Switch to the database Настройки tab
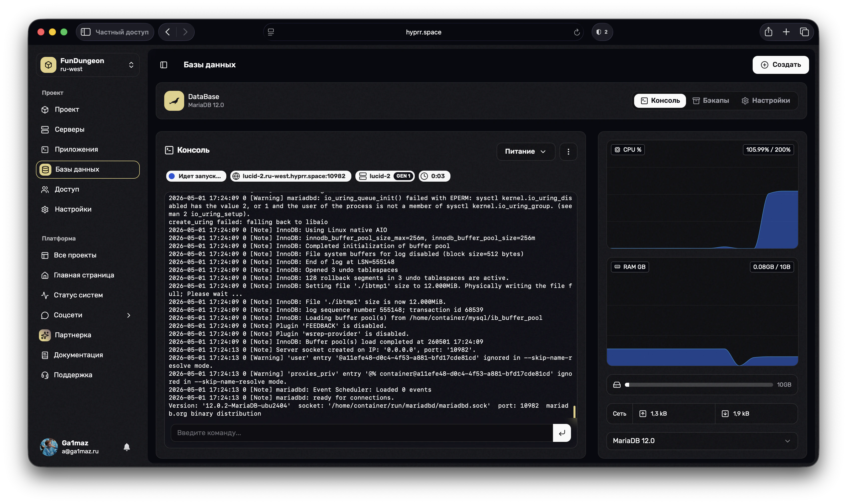Image resolution: width=847 pixels, height=504 pixels. coord(765,101)
